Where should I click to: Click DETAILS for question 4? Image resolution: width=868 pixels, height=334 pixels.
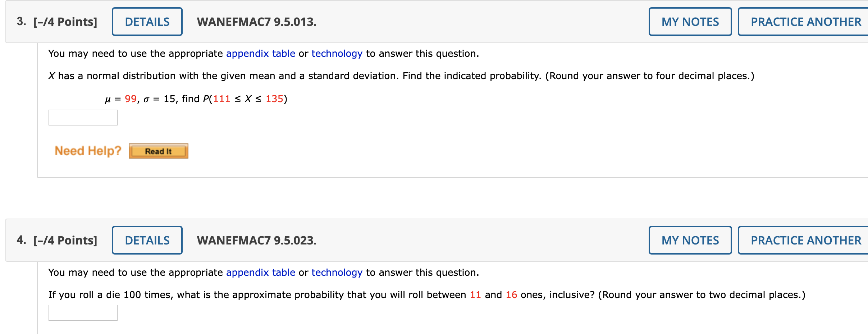point(147,240)
